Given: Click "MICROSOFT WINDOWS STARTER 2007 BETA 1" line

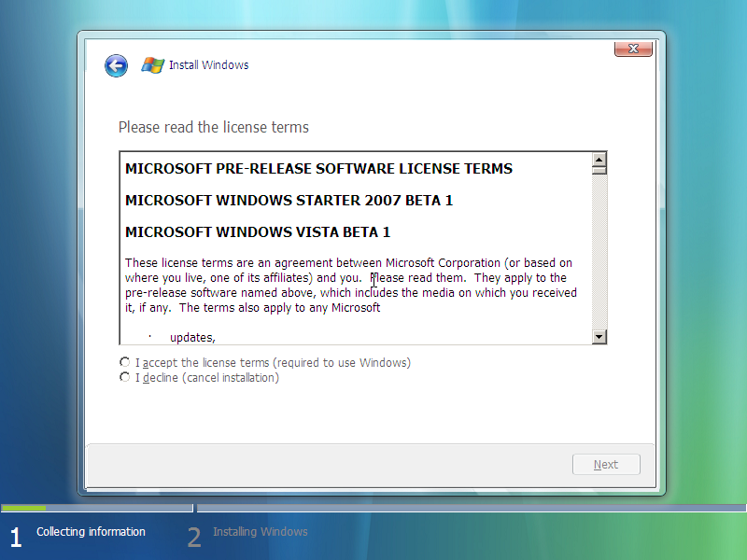Looking at the screenshot, I should (289, 201).
